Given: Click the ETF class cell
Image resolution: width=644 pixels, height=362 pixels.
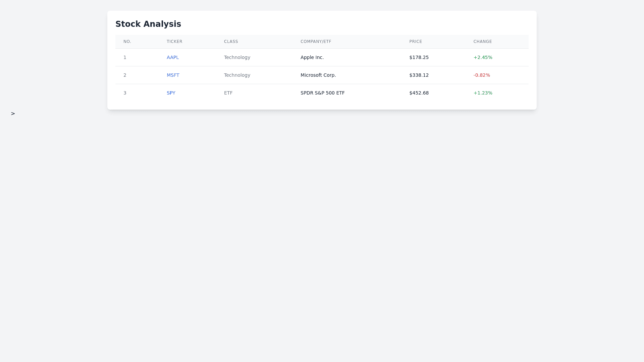Looking at the screenshot, I should 228,93.
